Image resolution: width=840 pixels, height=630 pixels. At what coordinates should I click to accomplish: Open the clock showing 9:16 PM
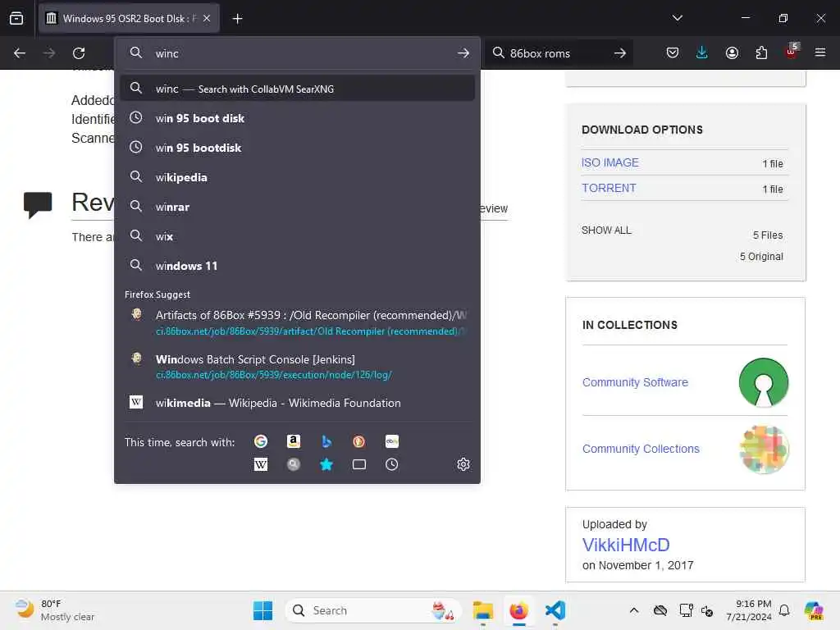pyautogui.click(x=749, y=610)
